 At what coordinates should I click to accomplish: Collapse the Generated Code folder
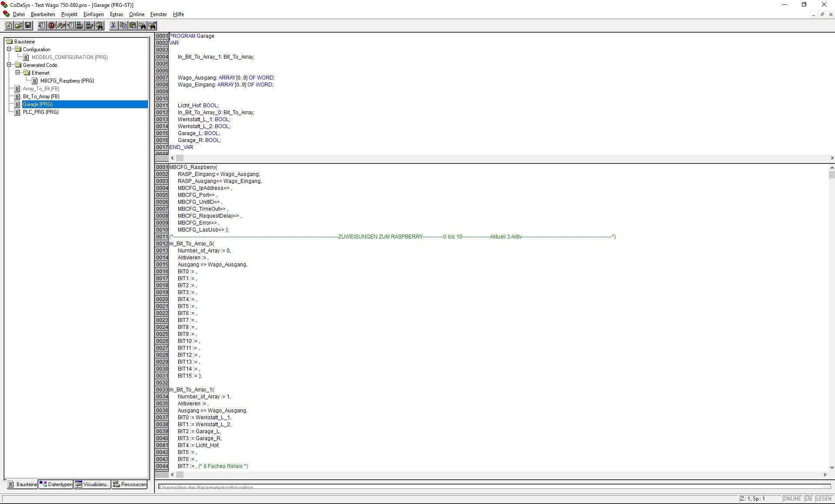pyautogui.click(x=9, y=65)
